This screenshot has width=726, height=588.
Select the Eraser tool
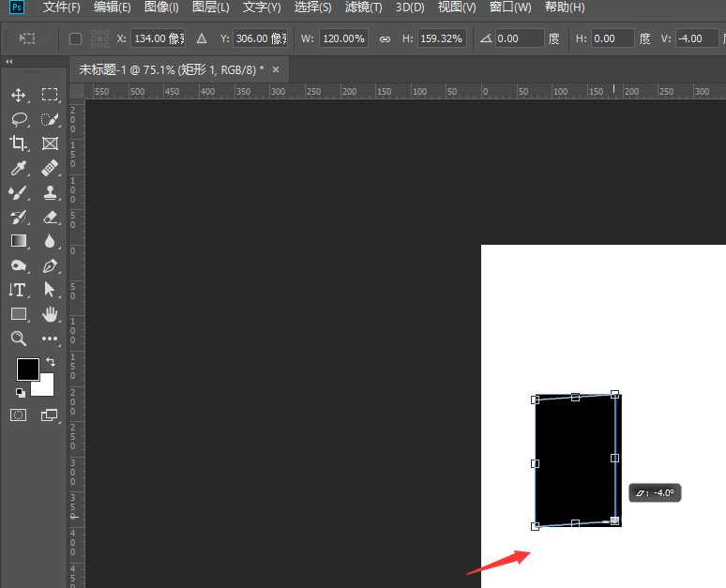tap(50, 217)
